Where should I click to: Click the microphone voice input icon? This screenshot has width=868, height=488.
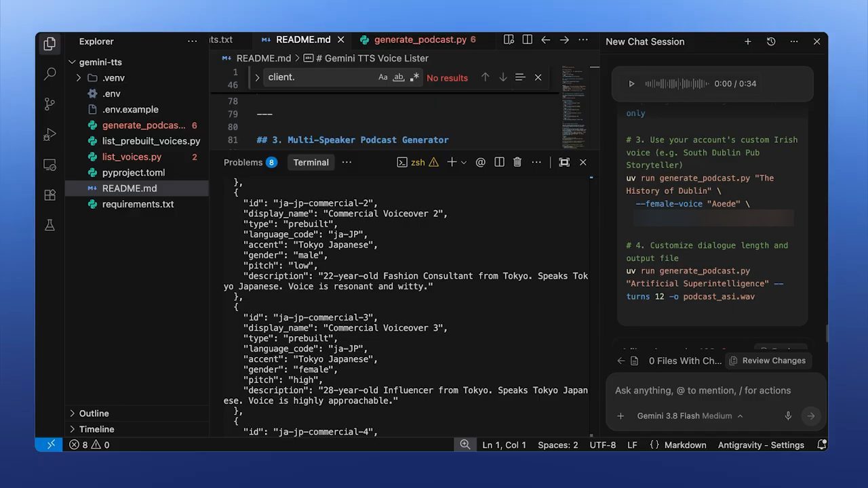(788, 416)
